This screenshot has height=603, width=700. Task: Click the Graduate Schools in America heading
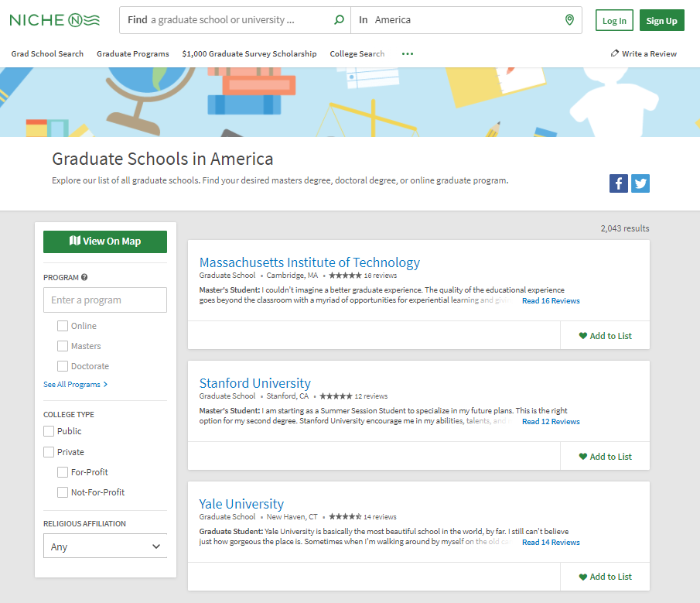point(162,159)
